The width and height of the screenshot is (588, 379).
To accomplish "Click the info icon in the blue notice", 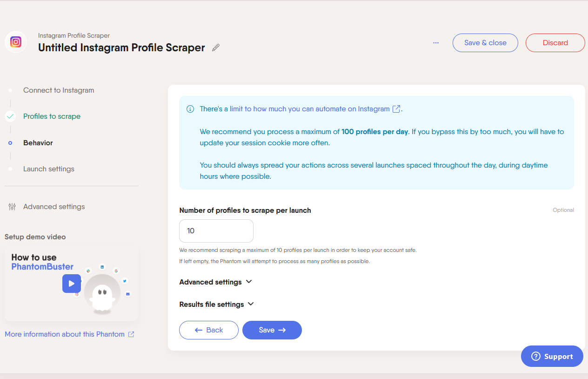I will [x=190, y=109].
